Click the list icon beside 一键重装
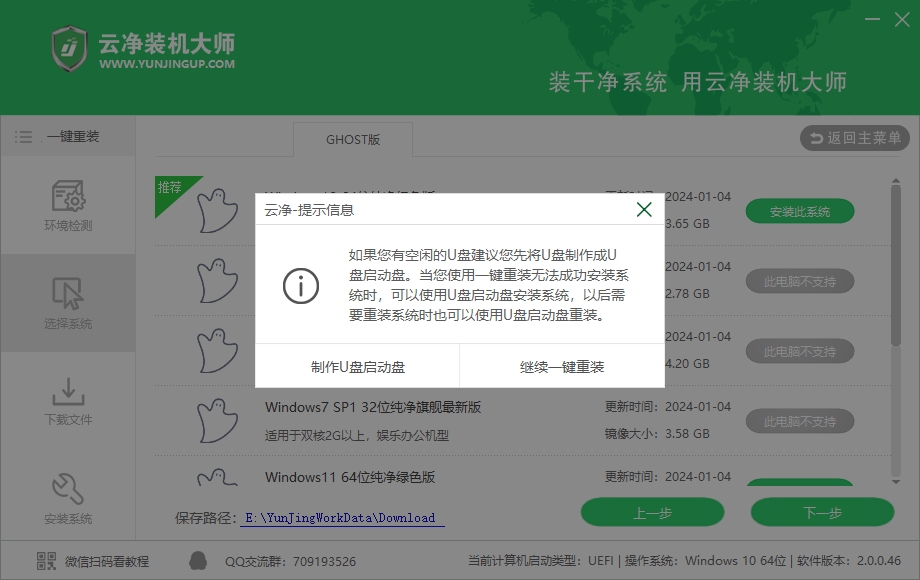 coord(22,136)
